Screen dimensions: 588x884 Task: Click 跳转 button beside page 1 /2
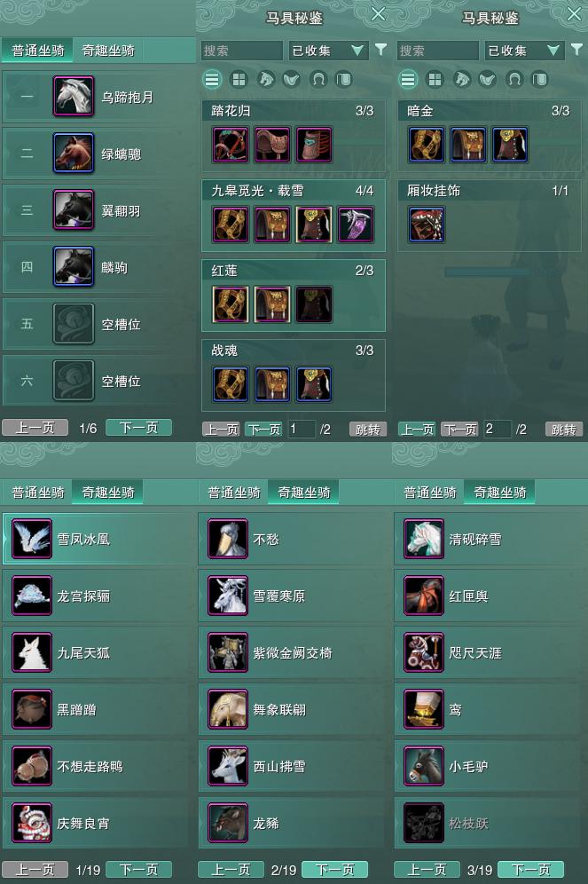pos(368,430)
